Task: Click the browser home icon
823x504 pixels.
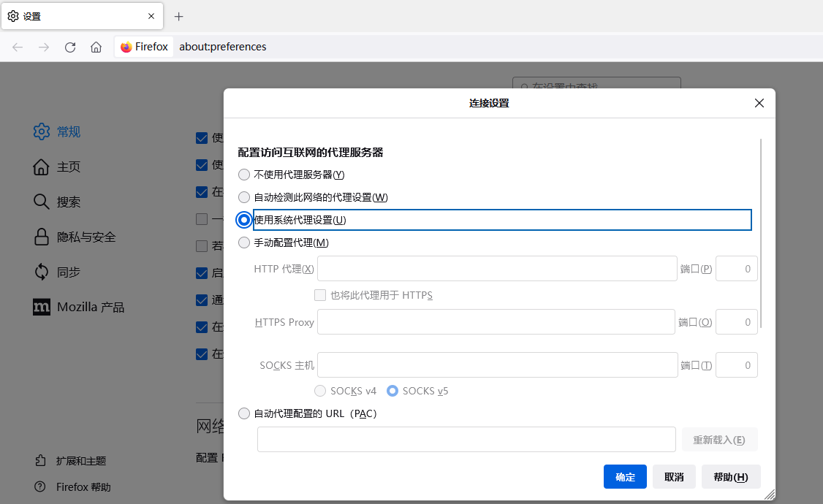Action: 96,47
